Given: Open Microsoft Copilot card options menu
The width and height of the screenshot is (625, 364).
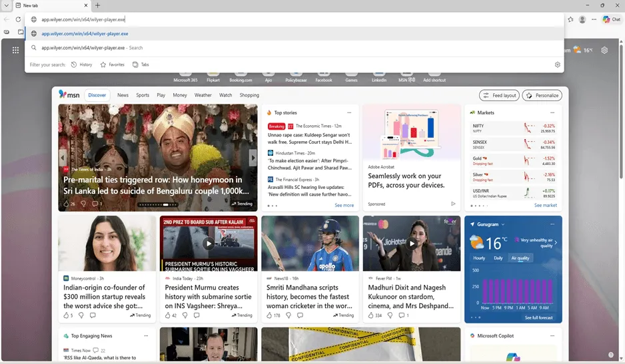Looking at the screenshot, I should [x=552, y=336].
